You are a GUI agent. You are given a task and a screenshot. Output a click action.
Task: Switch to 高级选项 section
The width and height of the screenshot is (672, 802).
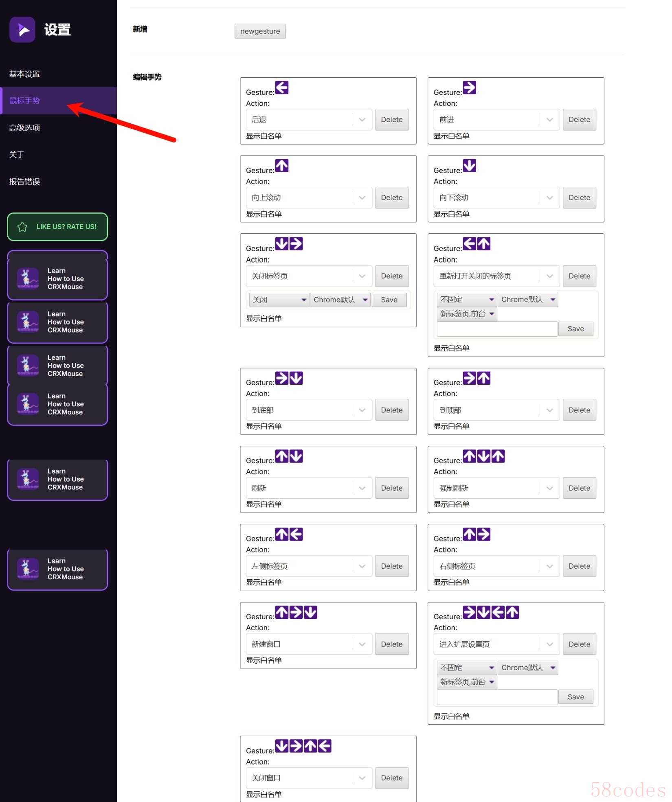click(x=24, y=128)
